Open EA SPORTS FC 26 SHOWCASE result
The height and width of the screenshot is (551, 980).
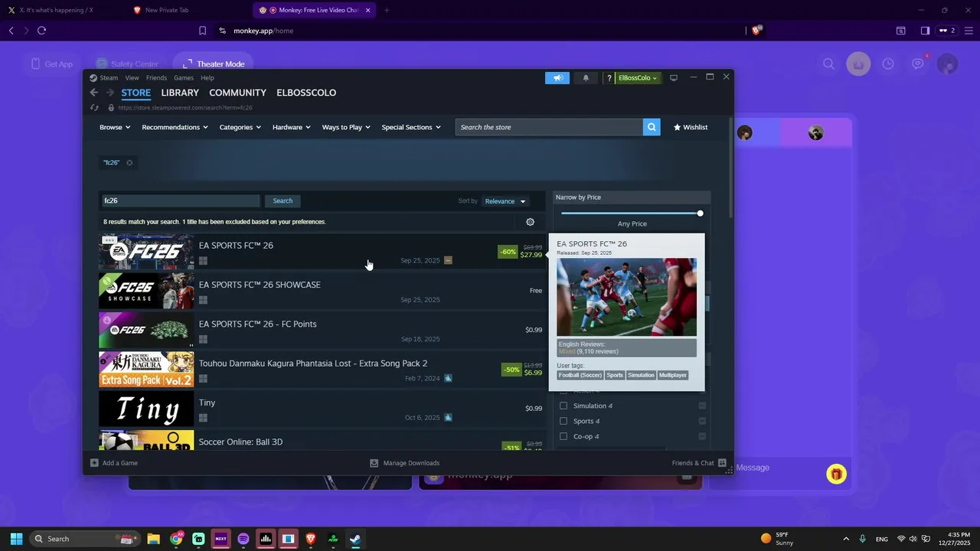click(322, 291)
